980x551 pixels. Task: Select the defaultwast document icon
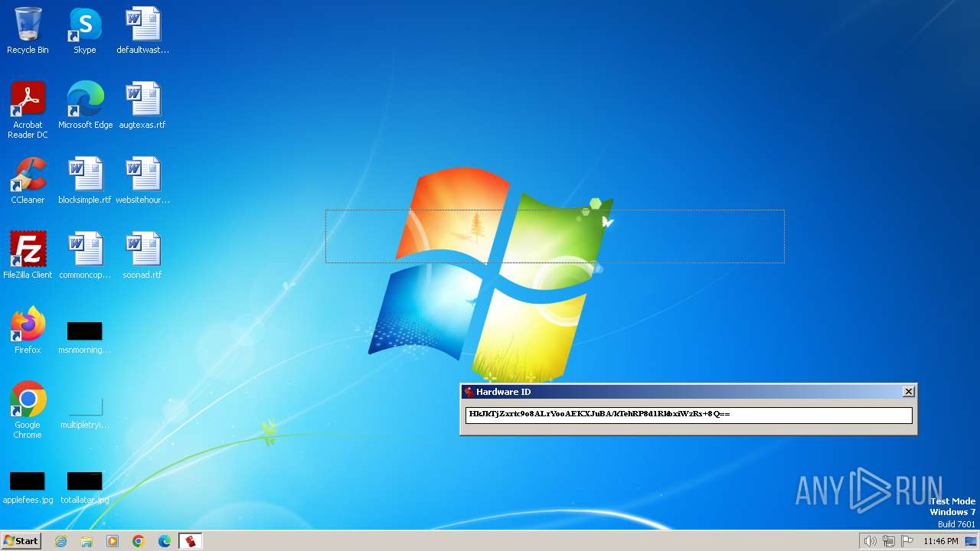142,31
